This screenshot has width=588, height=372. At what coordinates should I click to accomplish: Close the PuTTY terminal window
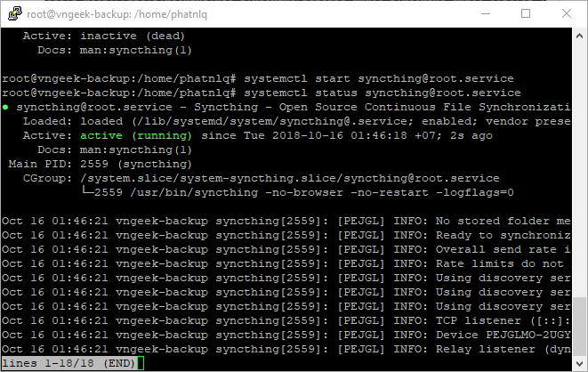pyautogui.click(x=567, y=14)
